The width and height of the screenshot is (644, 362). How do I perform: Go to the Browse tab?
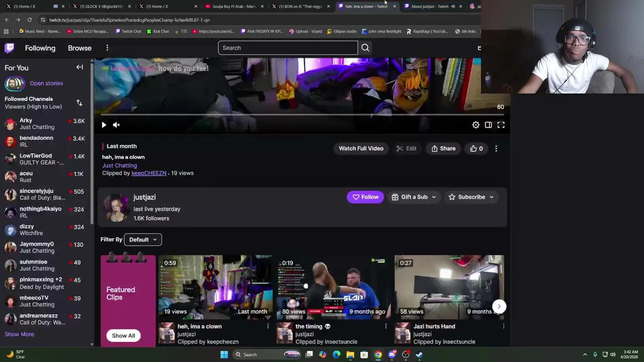[79, 48]
